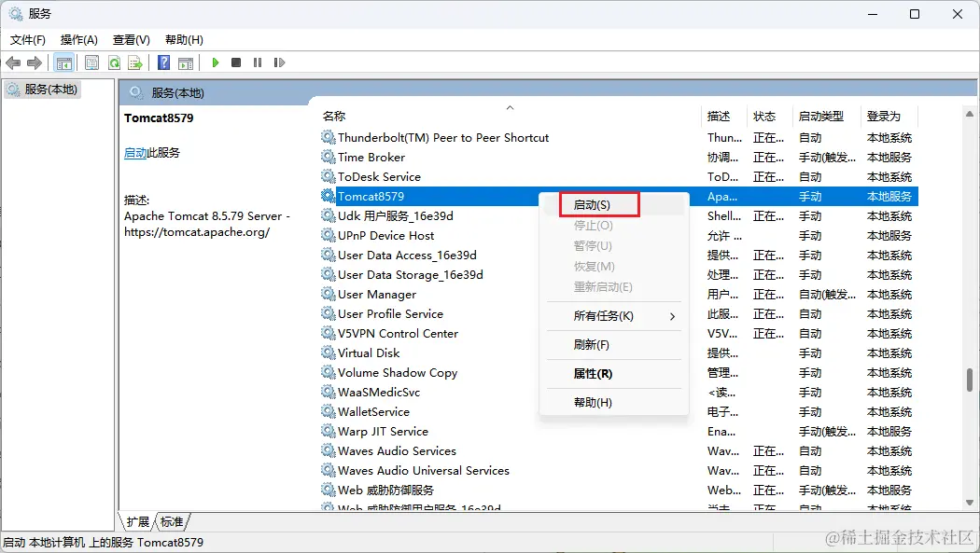Choose 刷新(F) in the context menu
Viewport: 980px width, 553px height.
614,344
